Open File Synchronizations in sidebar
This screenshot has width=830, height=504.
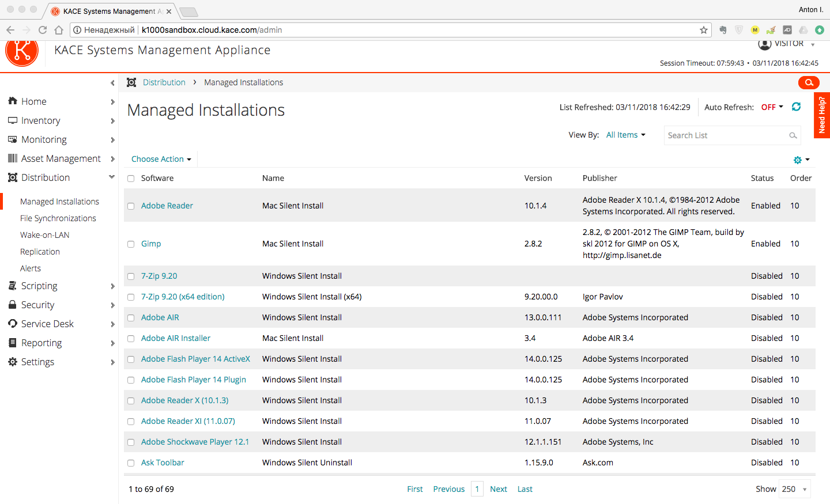pyautogui.click(x=58, y=218)
